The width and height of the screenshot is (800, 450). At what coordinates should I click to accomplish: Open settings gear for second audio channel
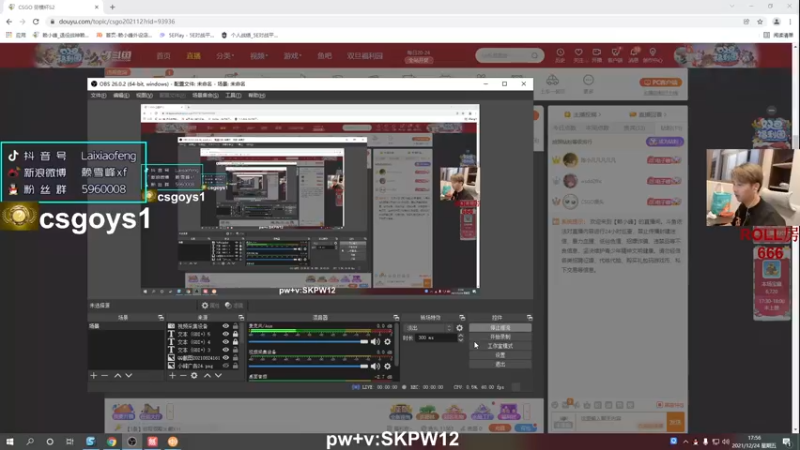coord(388,366)
